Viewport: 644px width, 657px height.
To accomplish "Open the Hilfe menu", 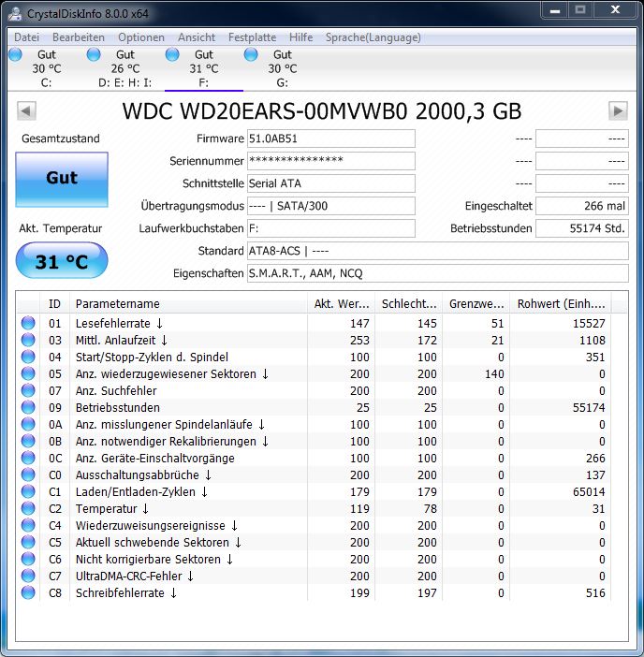I will click(300, 37).
